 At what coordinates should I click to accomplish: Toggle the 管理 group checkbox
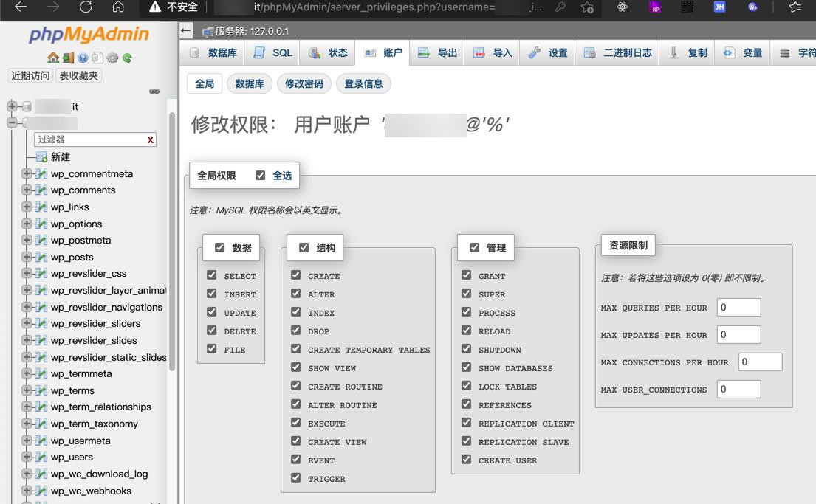[474, 248]
